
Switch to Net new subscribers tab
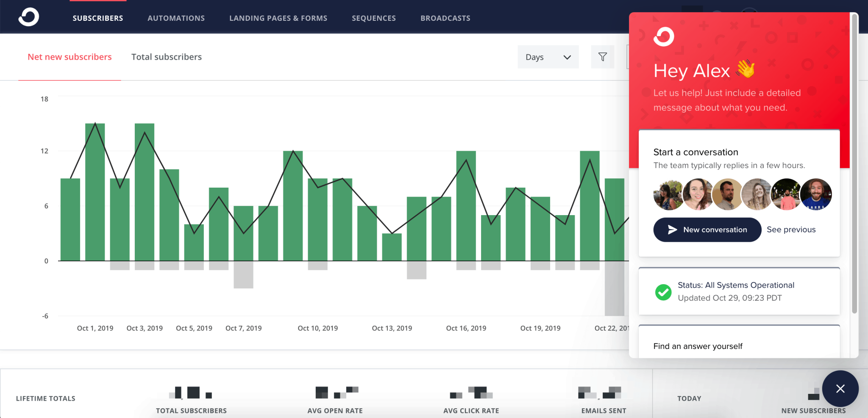70,57
